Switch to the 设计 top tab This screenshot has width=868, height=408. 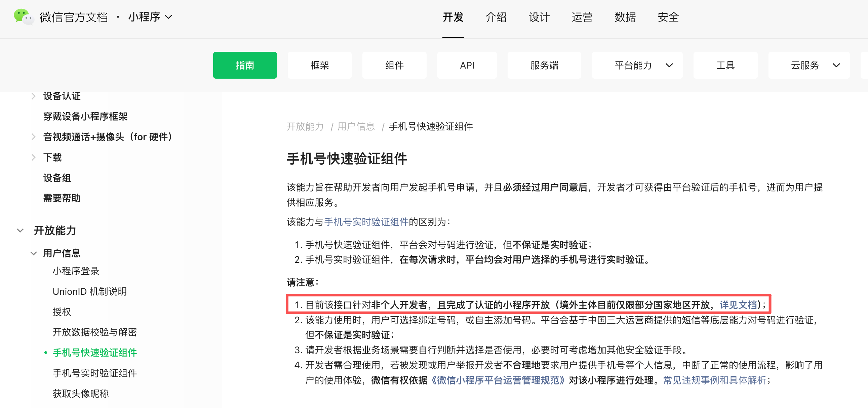(539, 17)
